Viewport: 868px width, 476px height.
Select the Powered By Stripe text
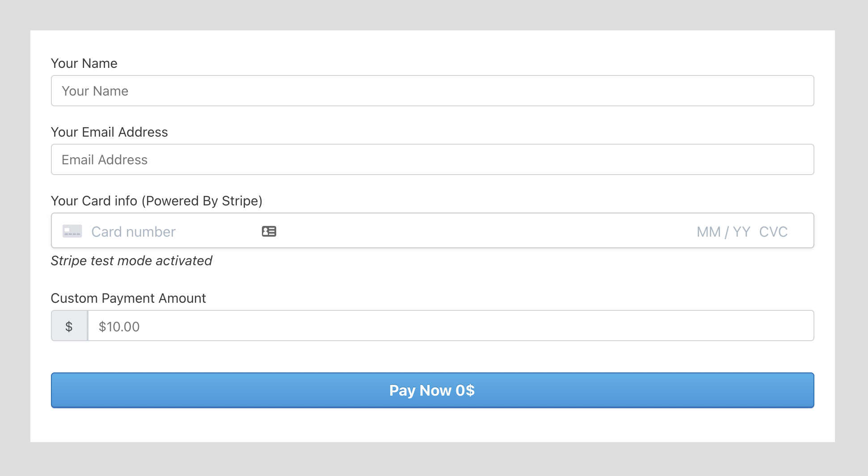pyautogui.click(x=201, y=201)
